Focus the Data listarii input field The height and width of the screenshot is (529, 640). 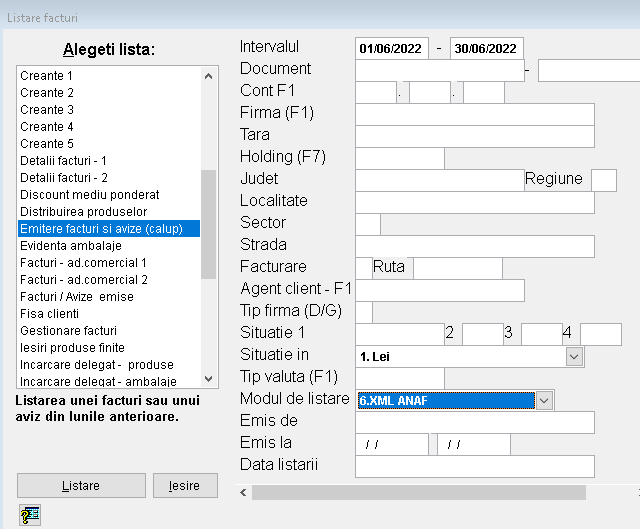point(475,467)
